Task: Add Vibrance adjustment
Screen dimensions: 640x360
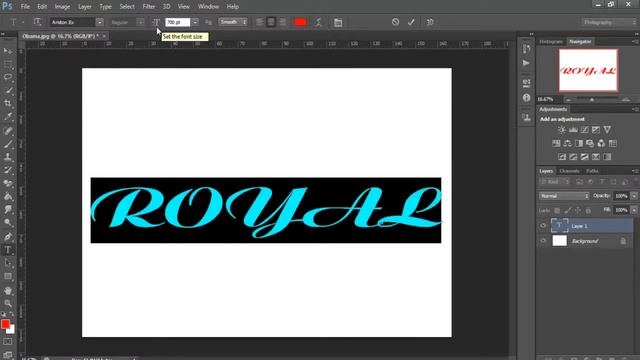Action: (x=607, y=130)
